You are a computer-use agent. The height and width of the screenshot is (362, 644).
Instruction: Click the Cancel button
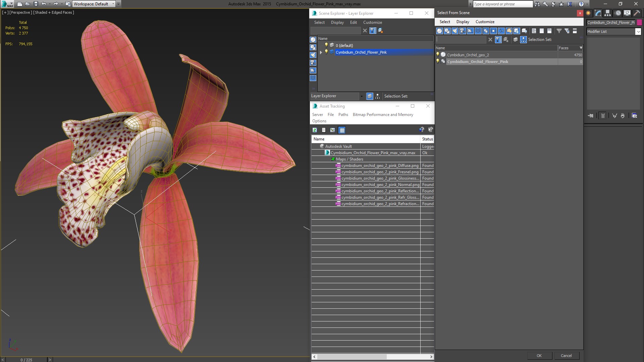(567, 356)
